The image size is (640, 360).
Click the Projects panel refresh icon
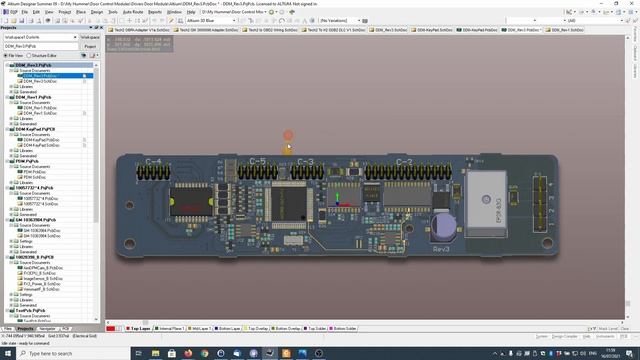point(84,56)
